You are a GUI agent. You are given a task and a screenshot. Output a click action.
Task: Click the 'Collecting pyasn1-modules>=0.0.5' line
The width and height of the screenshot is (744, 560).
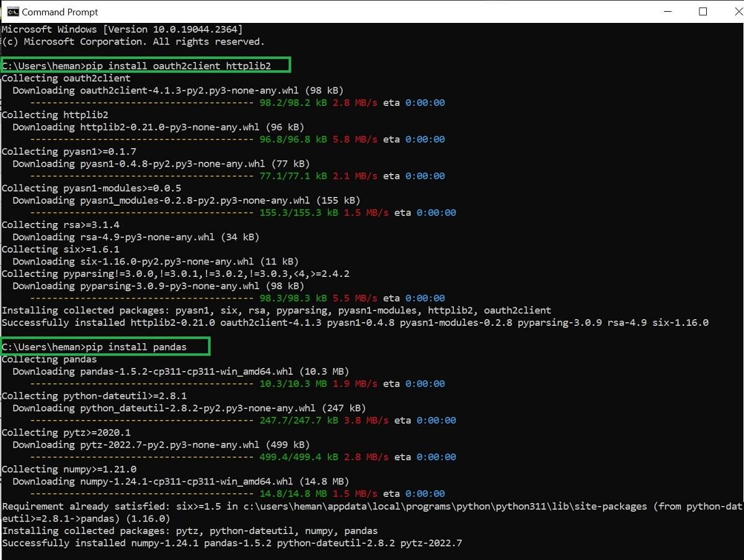coord(91,188)
